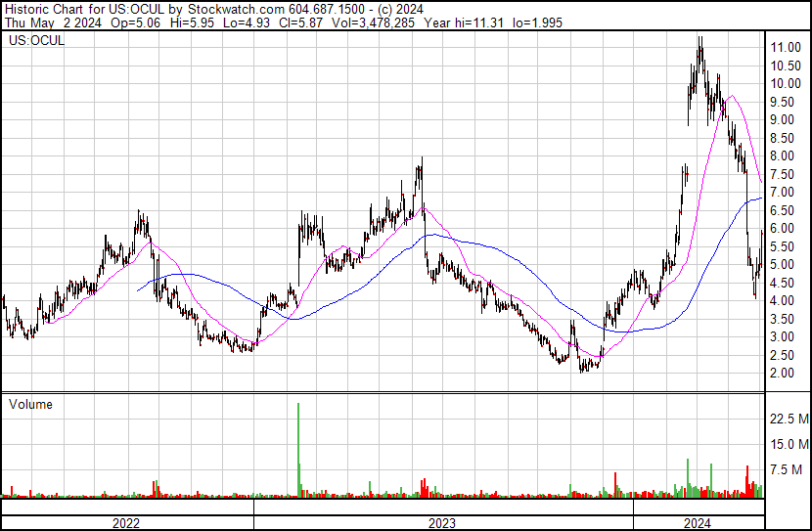Click the Volume panel label
Screen dimensions: 812x531
tap(30, 404)
